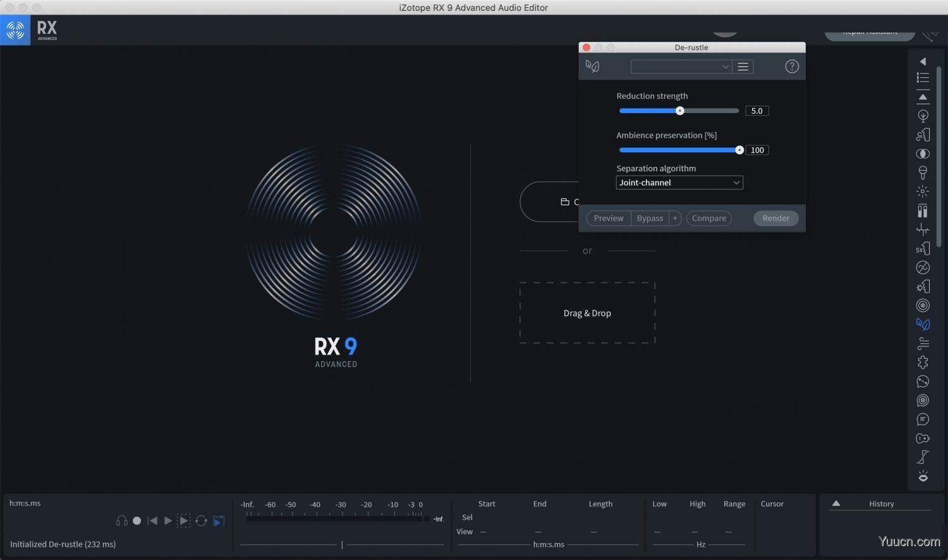
Task: Open the De-crackle module
Action: click(x=923, y=229)
